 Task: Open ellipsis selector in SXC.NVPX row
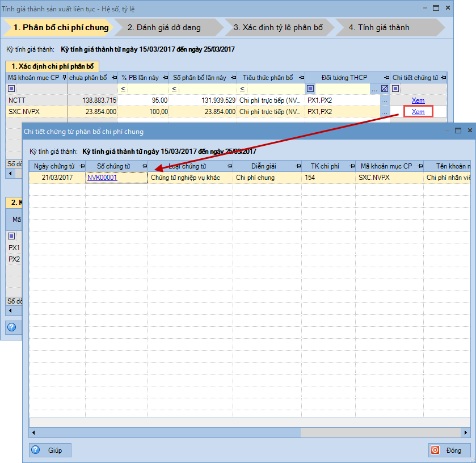coord(385,112)
